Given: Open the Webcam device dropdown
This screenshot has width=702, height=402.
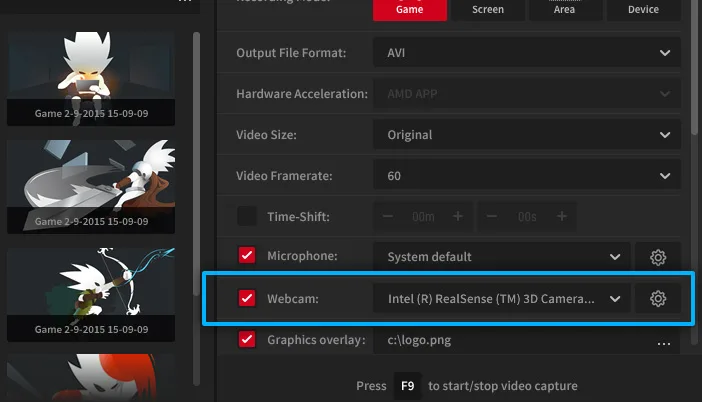Looking at the screenshot, I should [x=502, y=299].
